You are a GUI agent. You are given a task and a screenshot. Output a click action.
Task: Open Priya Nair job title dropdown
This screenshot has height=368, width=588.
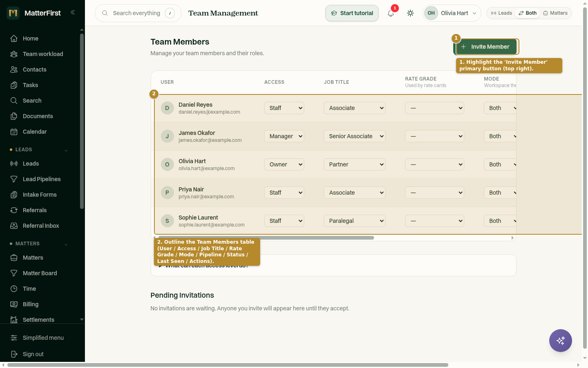355,193
